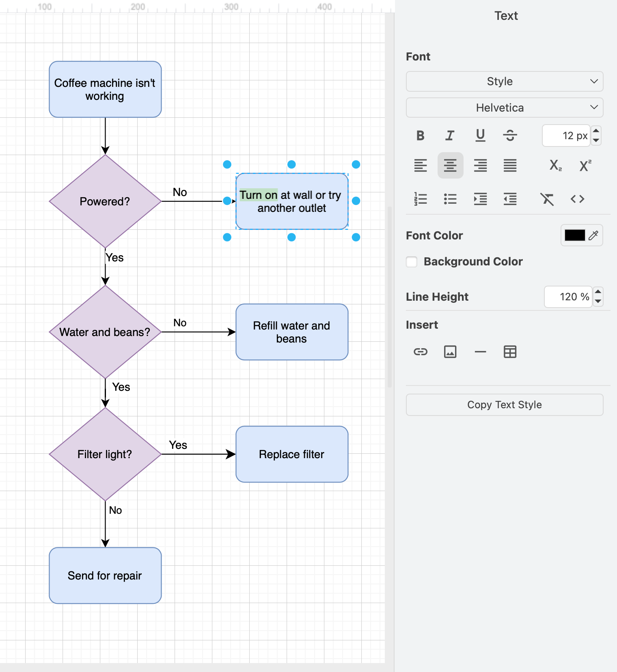Image resolution: width=617 pixels, height=672 pixels.
Task: Enable the Background Color checkbox
Action: coord(412,262)
